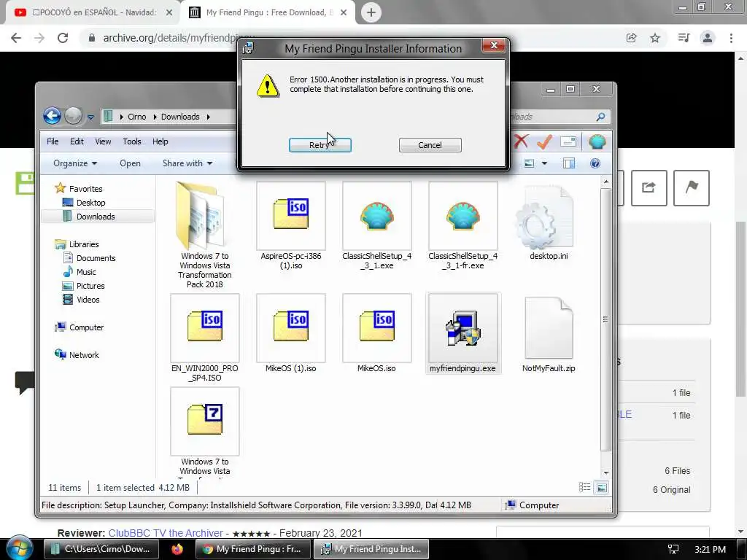Viewport: 747px width, 560px height.
Task: Click the Explorer search magnifier icon
Action: pyautogui.click(x=600, y=117)
